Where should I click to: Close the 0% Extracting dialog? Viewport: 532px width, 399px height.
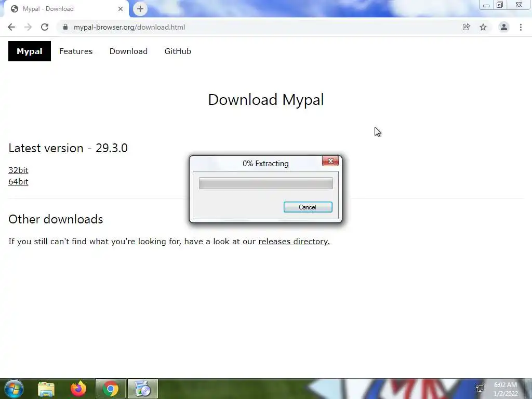coord(330,161)
